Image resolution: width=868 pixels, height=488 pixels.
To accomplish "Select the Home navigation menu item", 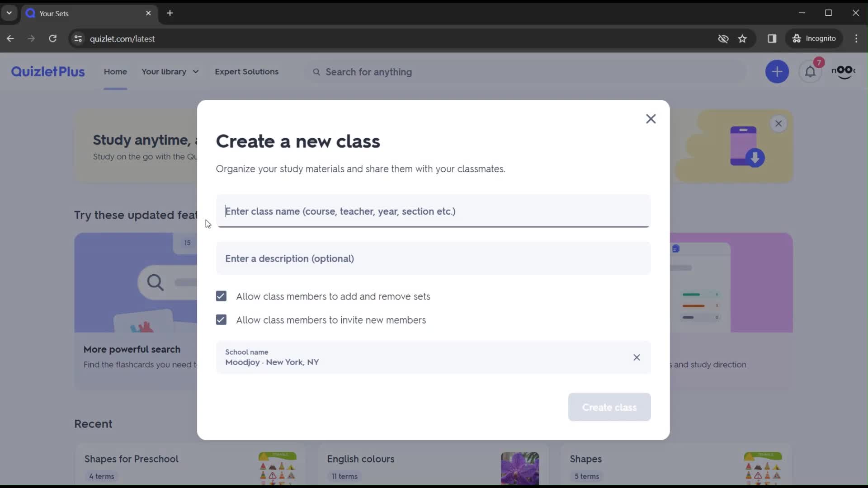I will coord(115,71).
